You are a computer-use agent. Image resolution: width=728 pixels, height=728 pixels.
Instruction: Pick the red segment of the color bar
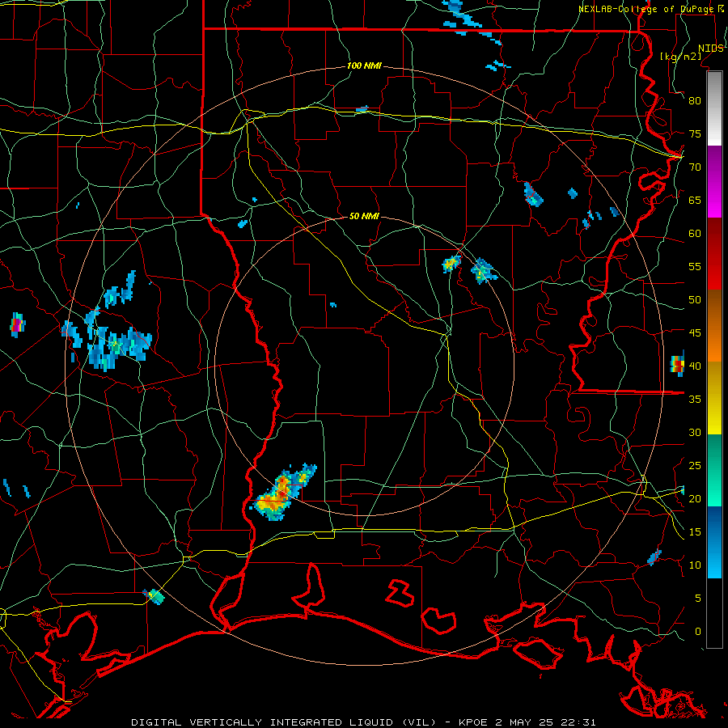pos(714,254)
